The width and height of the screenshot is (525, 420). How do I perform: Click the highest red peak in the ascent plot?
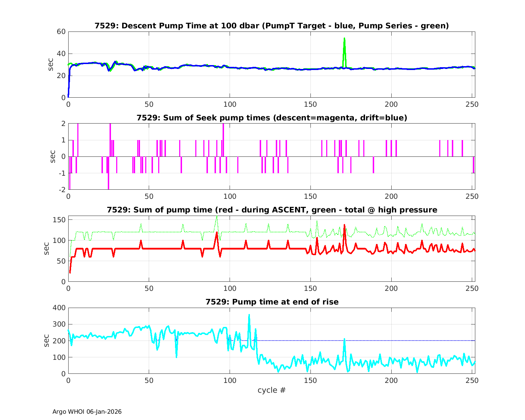pos(344,226)
